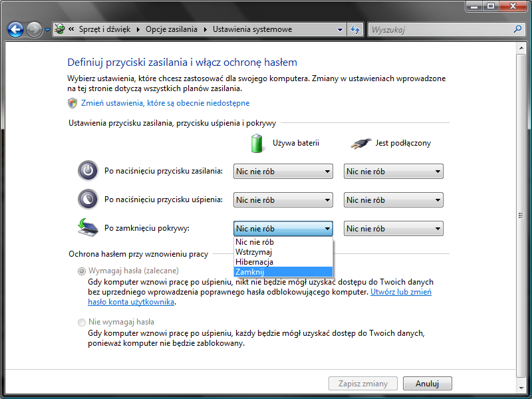Refresh the page with the refresh icon

click(x=355, y=29)
